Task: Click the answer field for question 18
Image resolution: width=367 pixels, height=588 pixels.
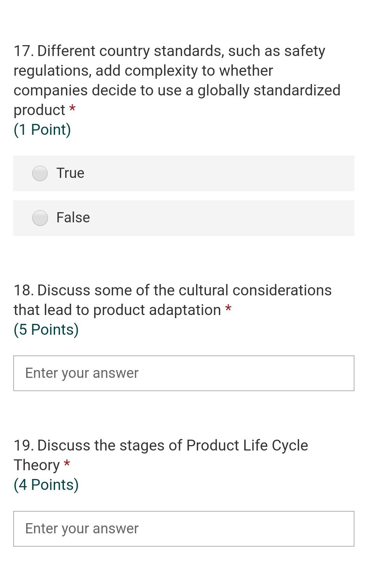Action: point(183,372)
